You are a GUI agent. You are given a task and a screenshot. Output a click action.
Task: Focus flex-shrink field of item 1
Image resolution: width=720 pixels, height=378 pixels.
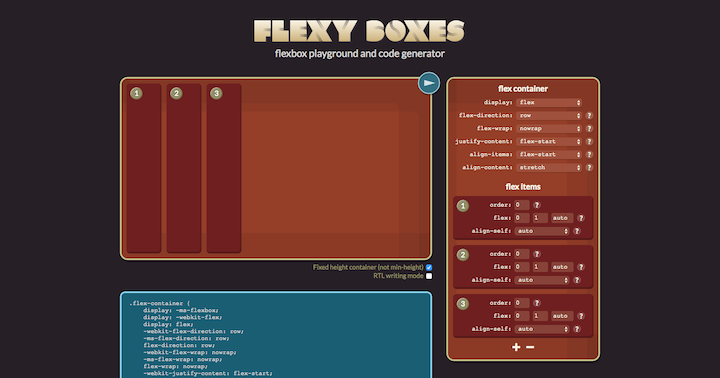pyautogui.click(x=540, y=218)
